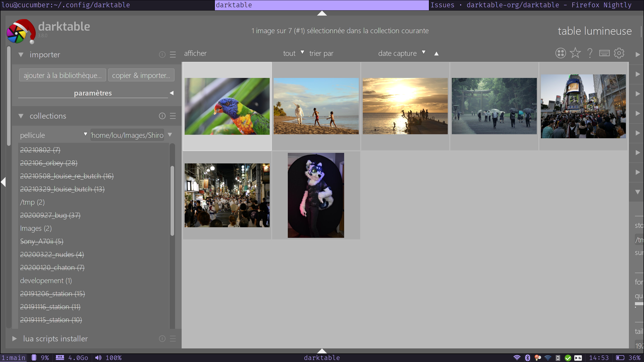Screen dimensions: 644x362
Task: Select the sunset pier thumbnail
Action: pyautogui.click(x=405, y=106)
